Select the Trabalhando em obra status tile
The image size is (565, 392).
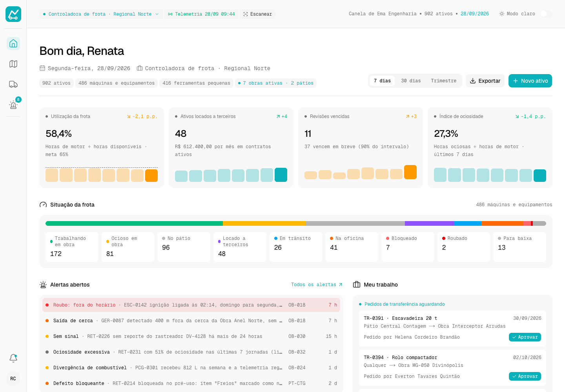(72, 247)
